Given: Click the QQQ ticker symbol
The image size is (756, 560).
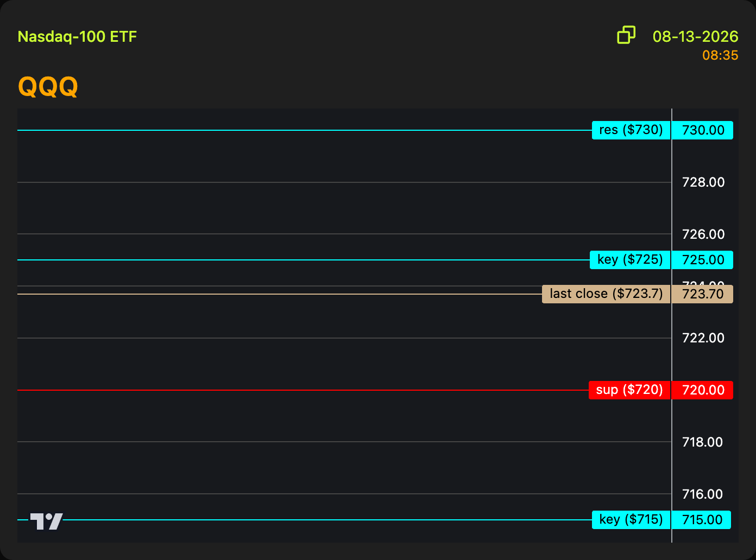Looking at the screenshot, I should [48, 86].
